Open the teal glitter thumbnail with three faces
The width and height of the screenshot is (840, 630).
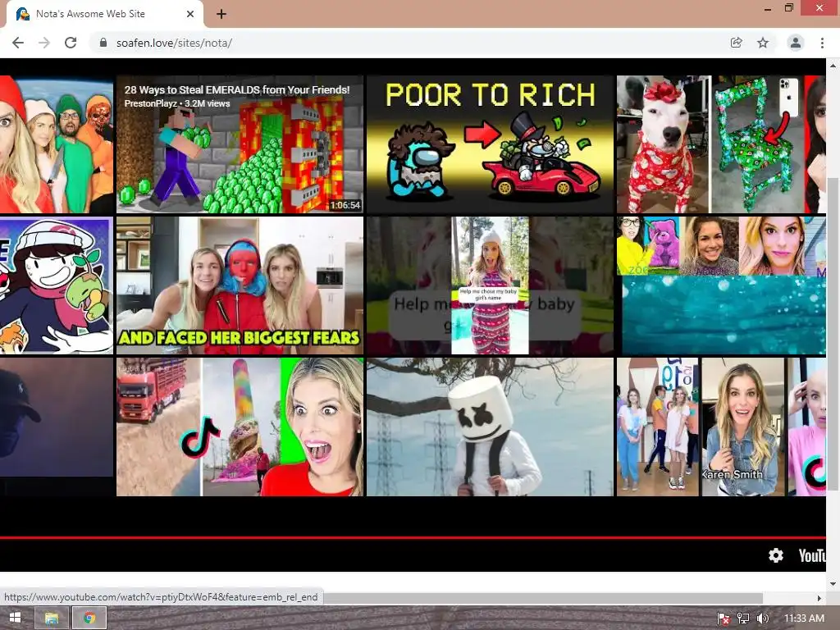721,285
